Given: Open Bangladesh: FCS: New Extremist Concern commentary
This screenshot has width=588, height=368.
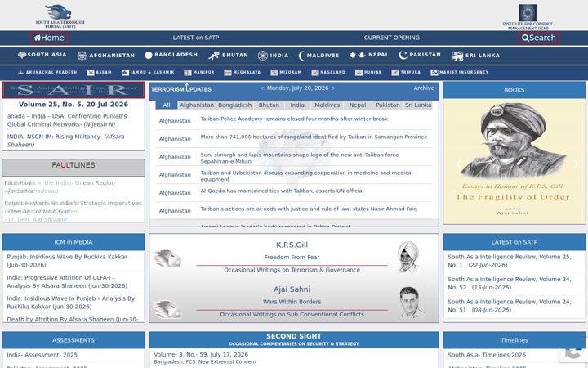Looking at the screenshot, I should (205, 362).
